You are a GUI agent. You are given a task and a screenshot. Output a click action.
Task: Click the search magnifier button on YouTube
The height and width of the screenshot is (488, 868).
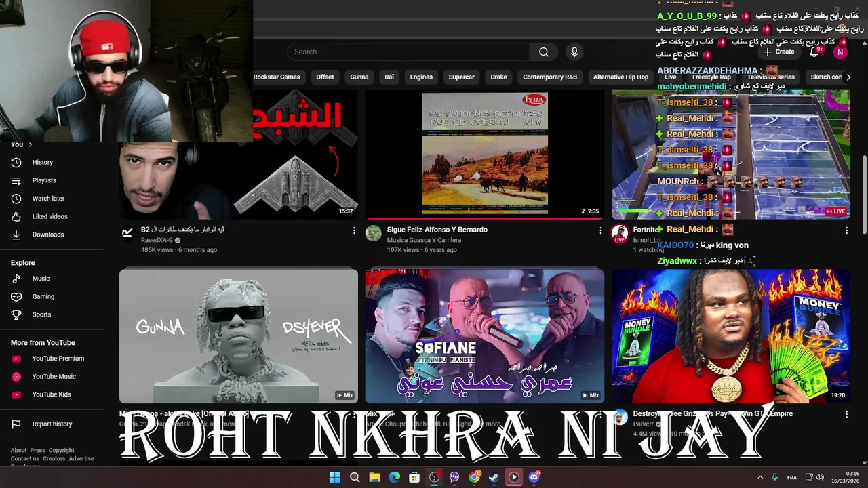pos(544,52)
